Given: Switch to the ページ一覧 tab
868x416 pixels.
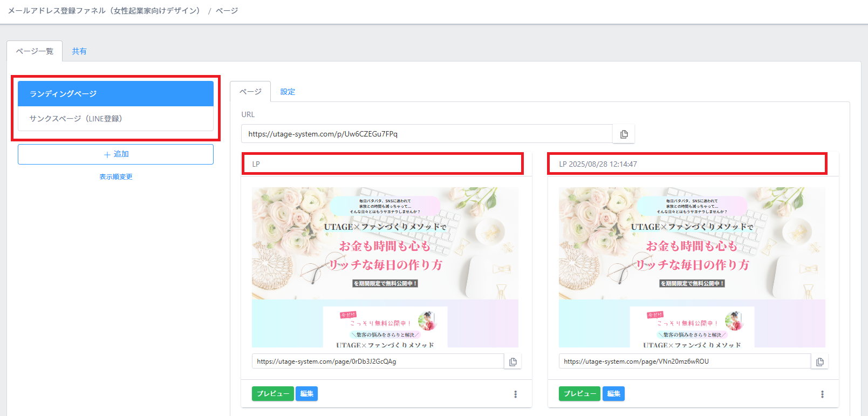Looking at the screenshot, I should [35, 51].
